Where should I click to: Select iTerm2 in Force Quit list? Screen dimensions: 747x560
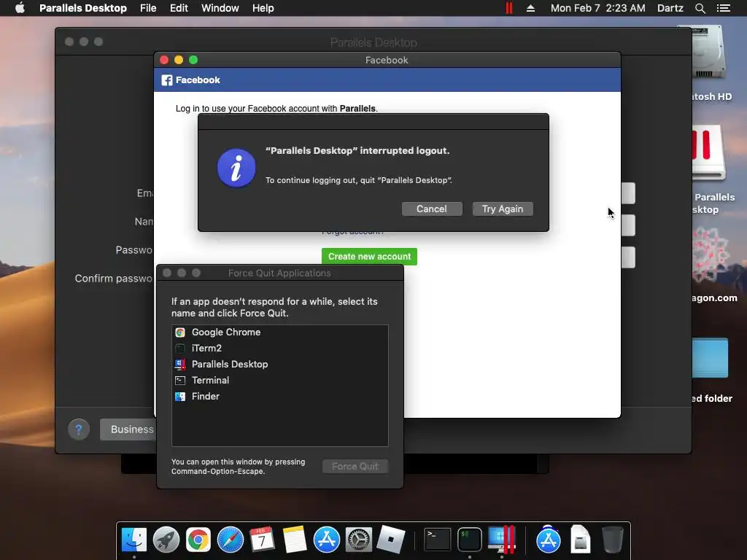(x=279, y=348)
